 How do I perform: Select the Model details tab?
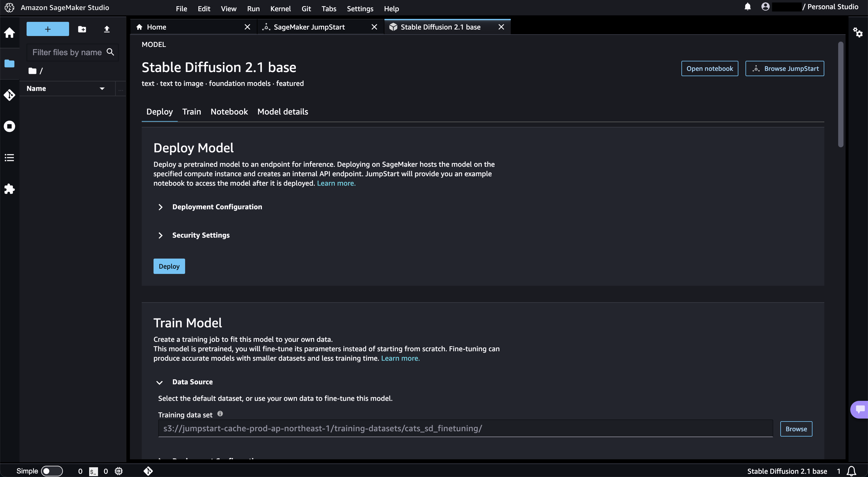(x=283, y=112)
